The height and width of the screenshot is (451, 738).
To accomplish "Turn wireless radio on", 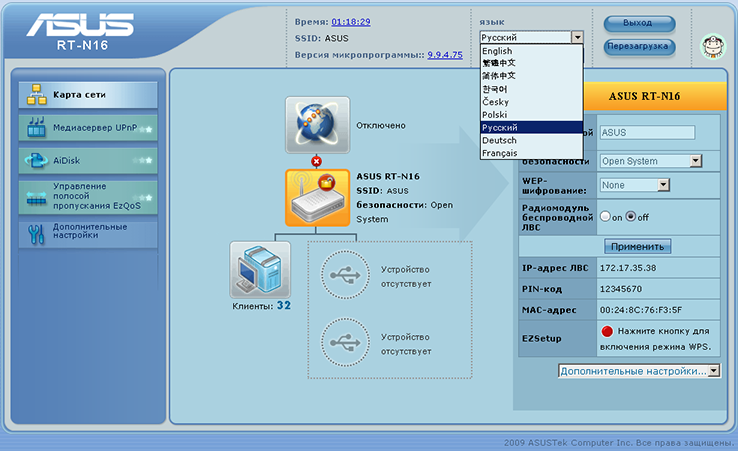I will pyautogui.click(x=605, y=217).
